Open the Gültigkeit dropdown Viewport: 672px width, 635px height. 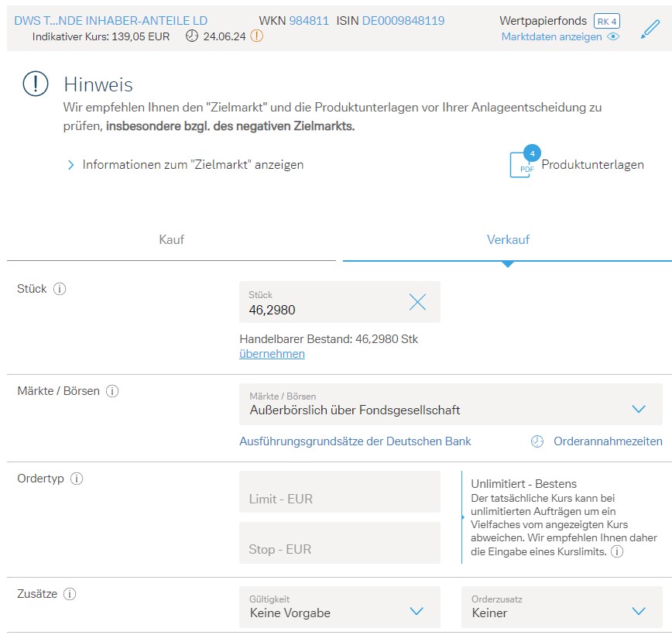pyautogui.click(x=339, y=607)
